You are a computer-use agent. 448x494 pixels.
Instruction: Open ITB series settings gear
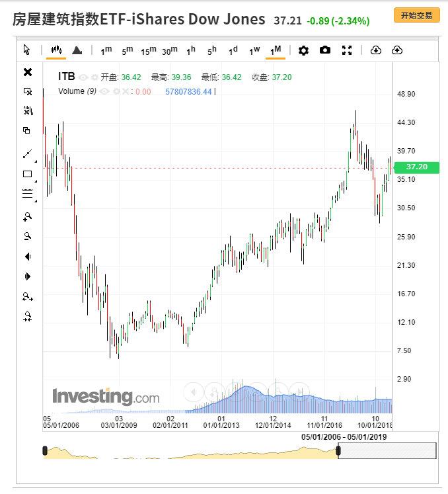94,77
